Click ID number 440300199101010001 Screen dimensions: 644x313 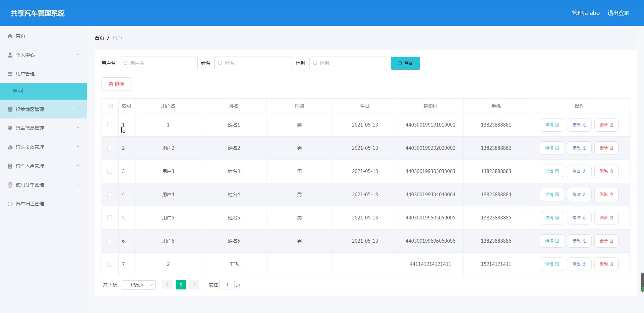tap(431, 125)
